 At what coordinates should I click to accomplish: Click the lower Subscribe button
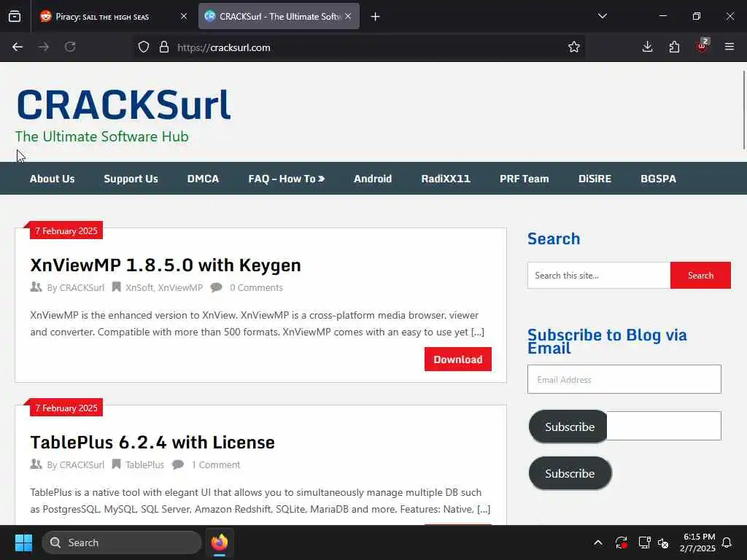[x=570, y=473]
